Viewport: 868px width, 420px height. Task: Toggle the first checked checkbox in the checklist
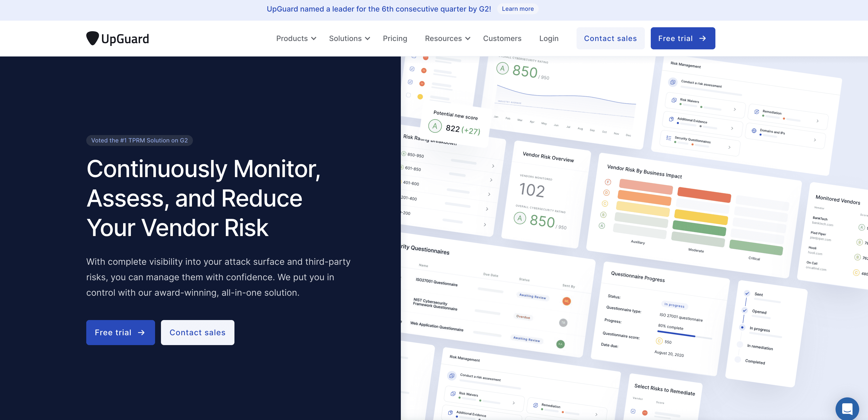(412, 69)
